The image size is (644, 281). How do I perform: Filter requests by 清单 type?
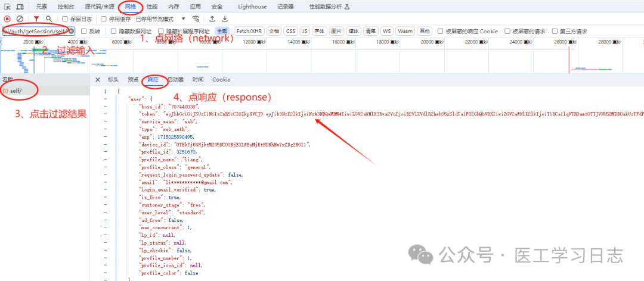371,31
